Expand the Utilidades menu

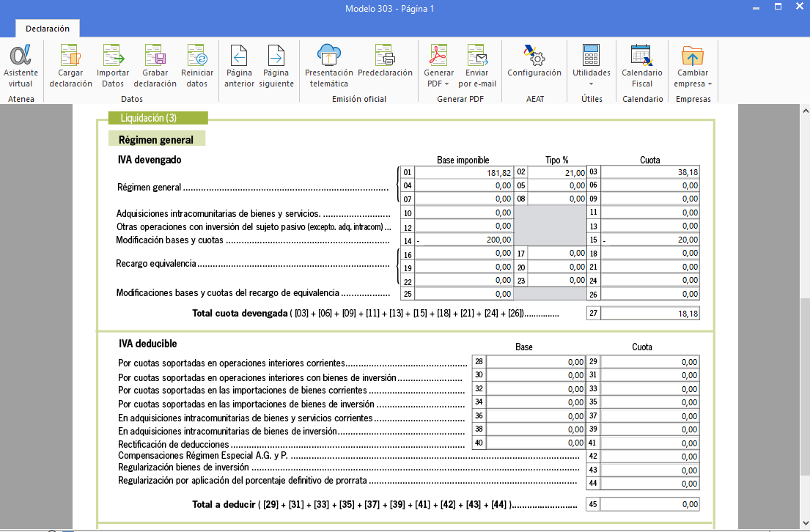click(x=592, y=66)
